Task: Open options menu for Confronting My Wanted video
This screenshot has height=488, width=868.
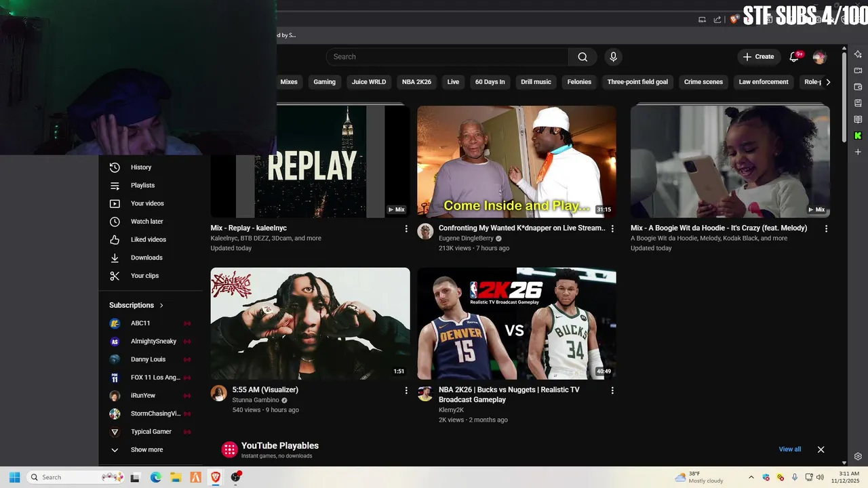Action: pos(612,229)
